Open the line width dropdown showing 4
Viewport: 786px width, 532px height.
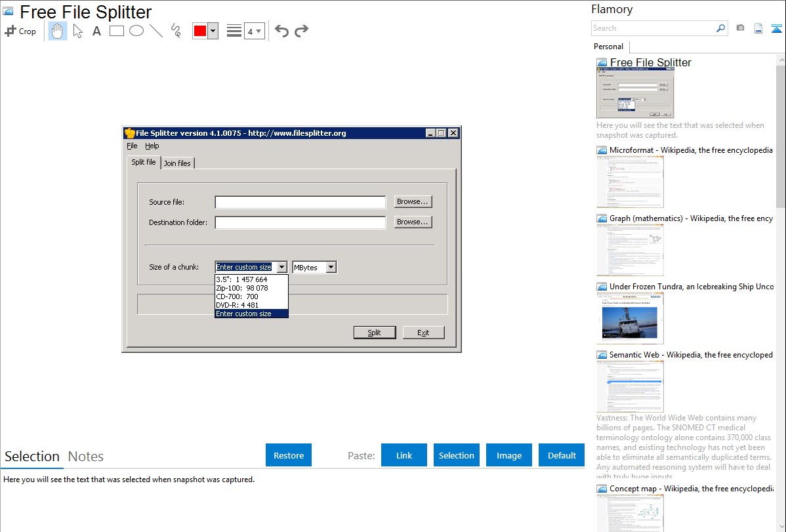coord(254,31)
